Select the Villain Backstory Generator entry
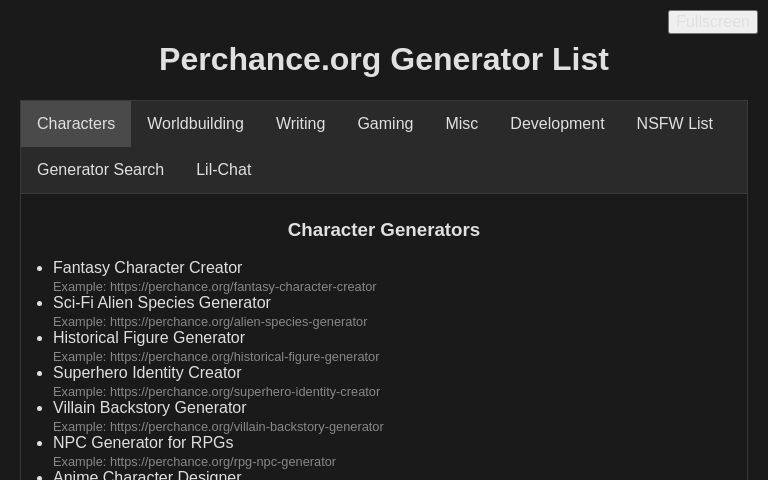The image size is (768, 480). 149,408
